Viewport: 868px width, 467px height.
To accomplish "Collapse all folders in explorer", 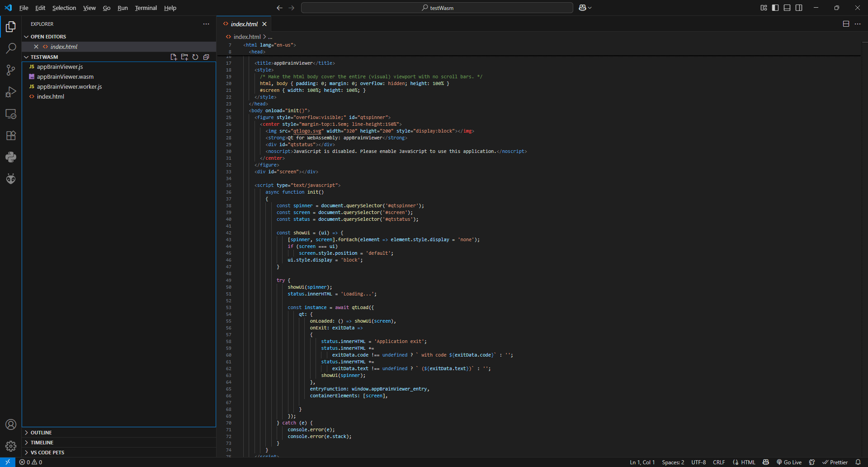I will [x=206, y=57].
